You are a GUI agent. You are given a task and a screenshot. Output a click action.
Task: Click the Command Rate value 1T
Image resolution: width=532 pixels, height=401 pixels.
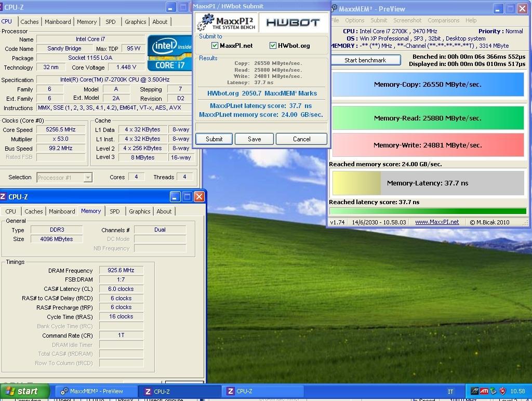coord(121,335)
